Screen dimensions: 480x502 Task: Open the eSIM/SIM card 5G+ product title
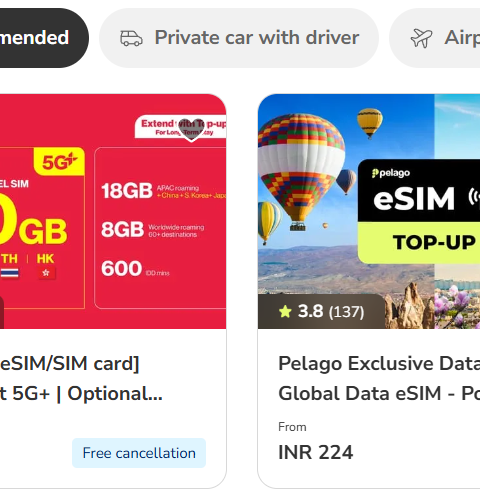point(81,378)
